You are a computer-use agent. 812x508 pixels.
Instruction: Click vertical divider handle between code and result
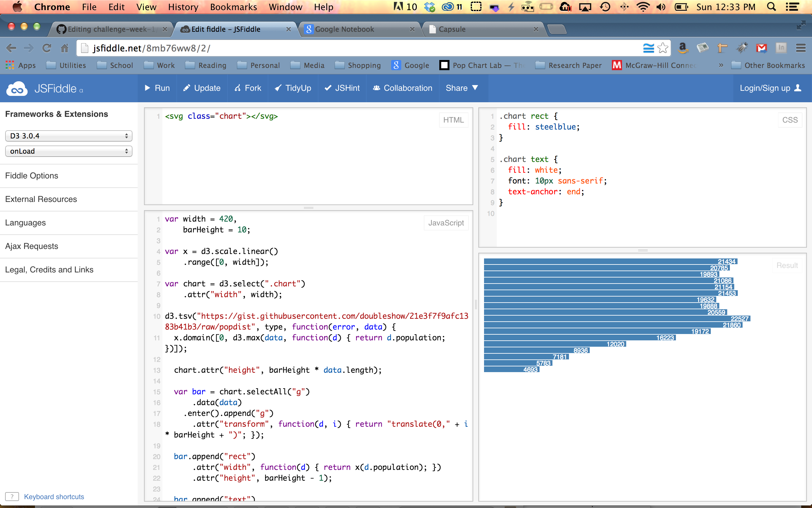click(x=476, y=304)
